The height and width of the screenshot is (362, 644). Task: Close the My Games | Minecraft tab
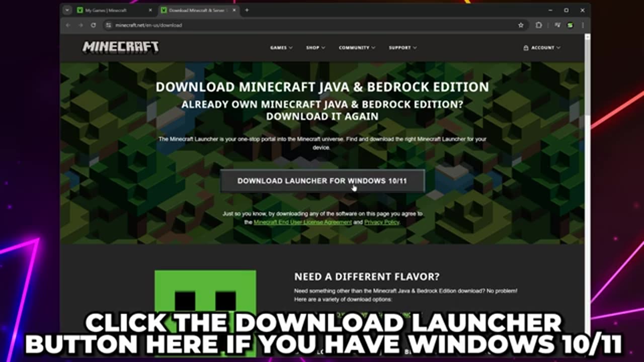click(150, 10)
